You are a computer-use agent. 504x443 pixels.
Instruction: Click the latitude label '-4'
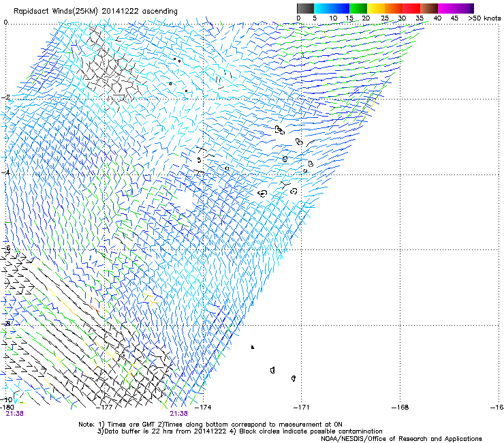point(6,172)
